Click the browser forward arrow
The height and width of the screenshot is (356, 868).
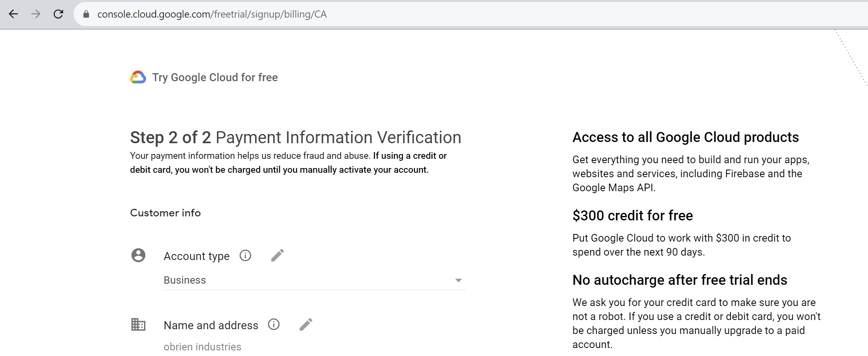click(36, 14)
